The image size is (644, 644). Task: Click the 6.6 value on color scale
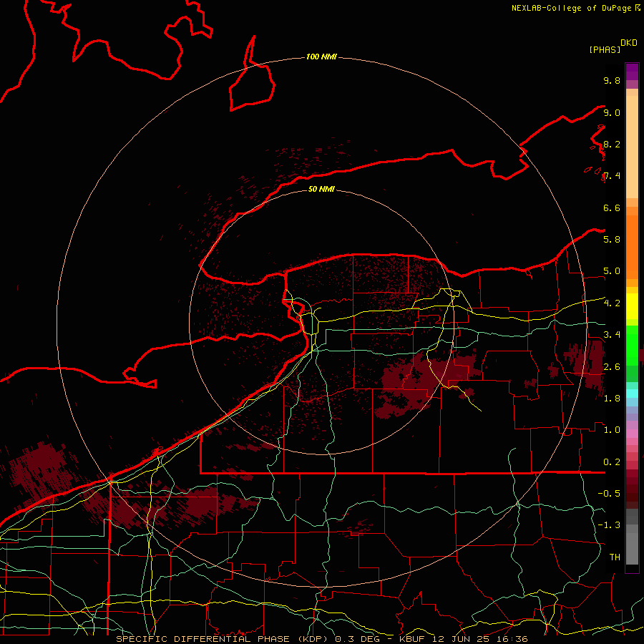612,208
